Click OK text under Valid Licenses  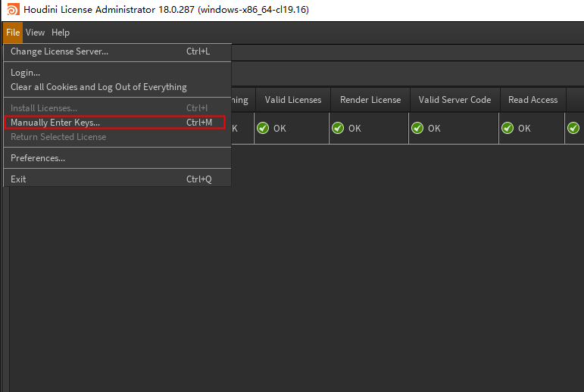point(280,129)
